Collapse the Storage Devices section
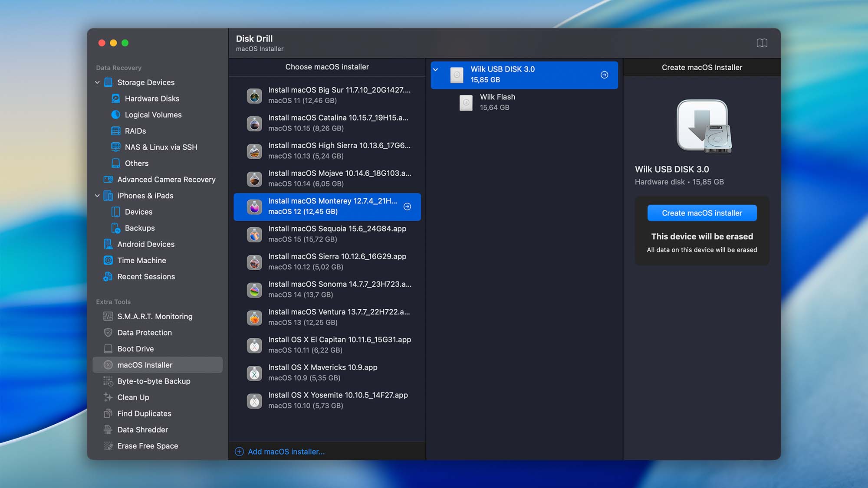This screenshot has height=488, width=868. (97, 82)
